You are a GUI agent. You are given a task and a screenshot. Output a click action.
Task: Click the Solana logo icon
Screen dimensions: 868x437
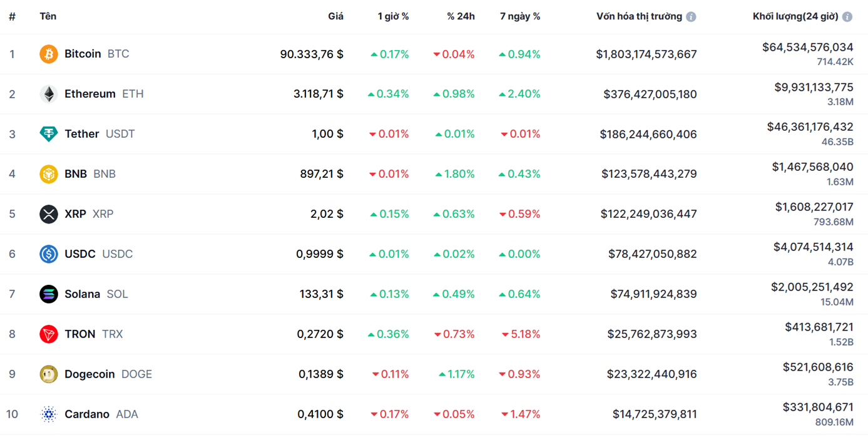pos(48,294)
